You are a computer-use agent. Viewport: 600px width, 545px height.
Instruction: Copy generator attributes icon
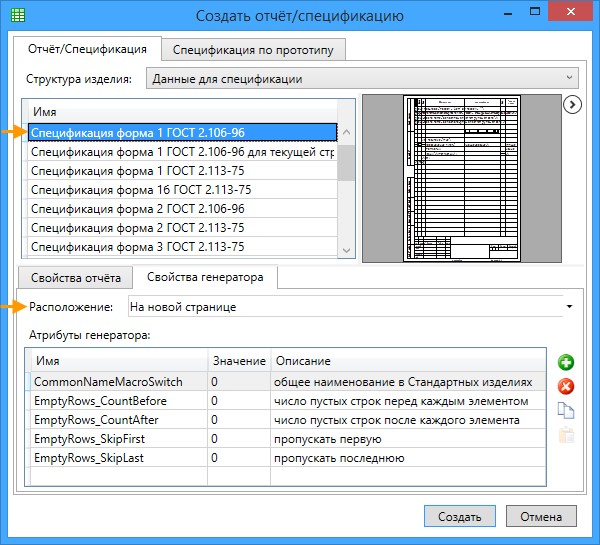(565, 410)
